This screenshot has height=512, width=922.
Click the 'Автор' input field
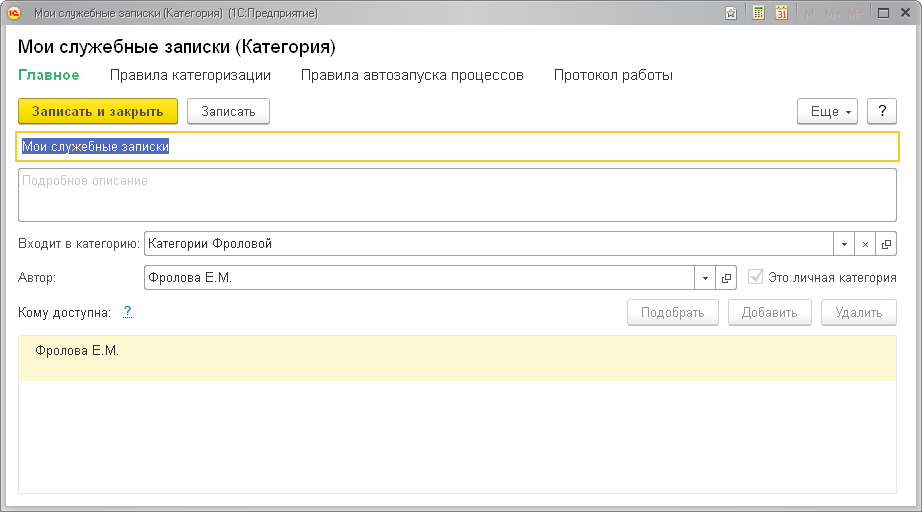coord(419,278)
